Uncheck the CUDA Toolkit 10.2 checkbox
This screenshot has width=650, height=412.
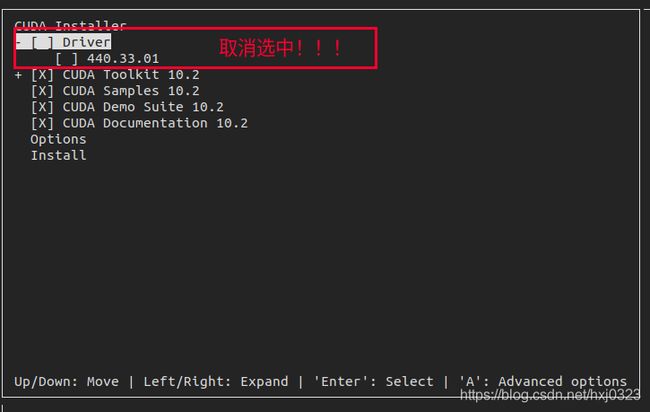(42, 75)
